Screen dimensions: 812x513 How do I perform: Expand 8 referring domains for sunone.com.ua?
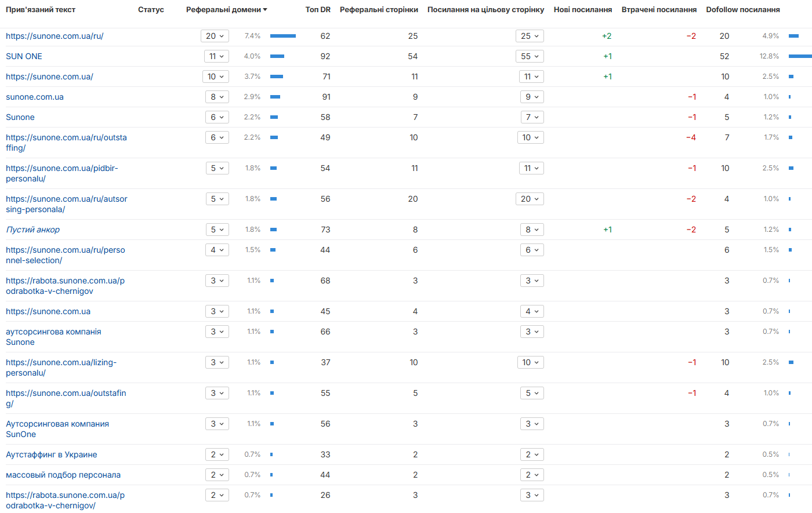point(217,97)
